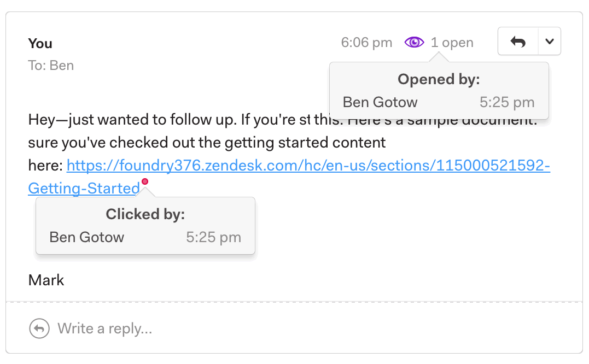Click 5:25 pm in the Clicked by popover
This screenshot has width=589, height=364.
click(213, 237)
